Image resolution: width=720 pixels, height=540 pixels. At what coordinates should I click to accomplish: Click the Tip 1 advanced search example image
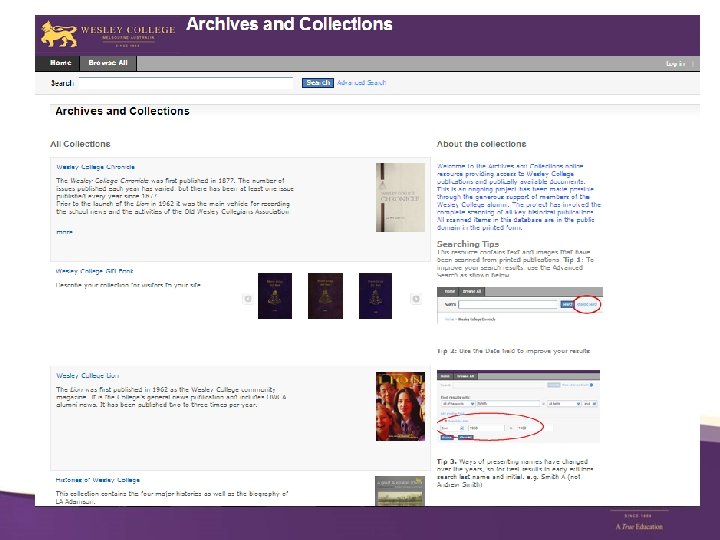coord(520,305)
